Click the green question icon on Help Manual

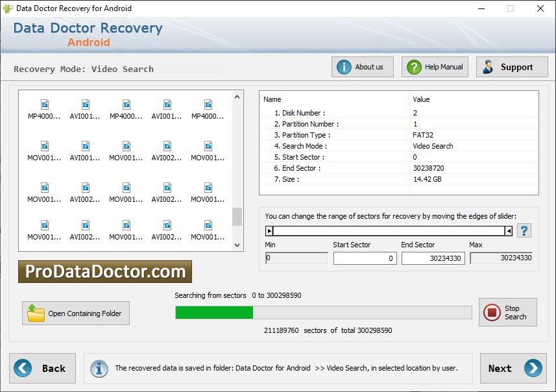[413, 66]
